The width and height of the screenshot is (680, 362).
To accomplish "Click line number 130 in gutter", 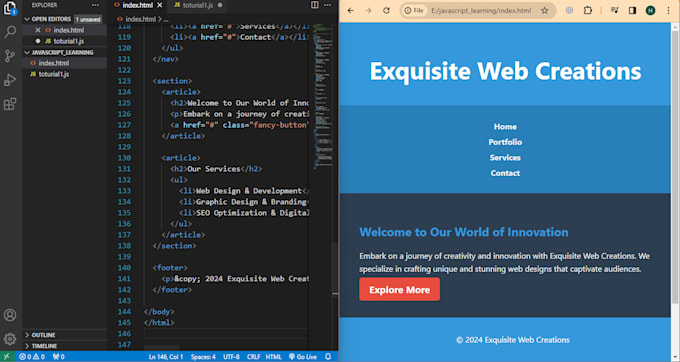I will pyautogui.click(x=124, y=158).
